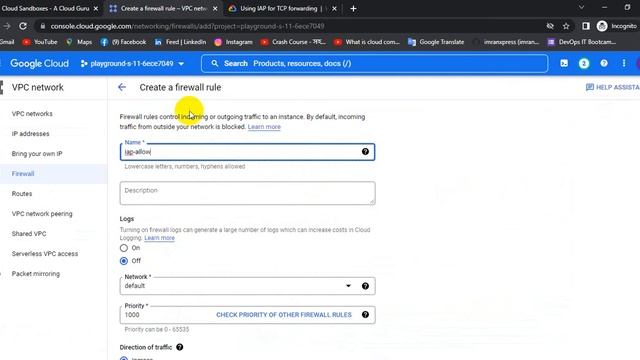640x360 pixels.
Task: Close the Using IAP for TCP forwarding tab
Action: coord(334,9)
